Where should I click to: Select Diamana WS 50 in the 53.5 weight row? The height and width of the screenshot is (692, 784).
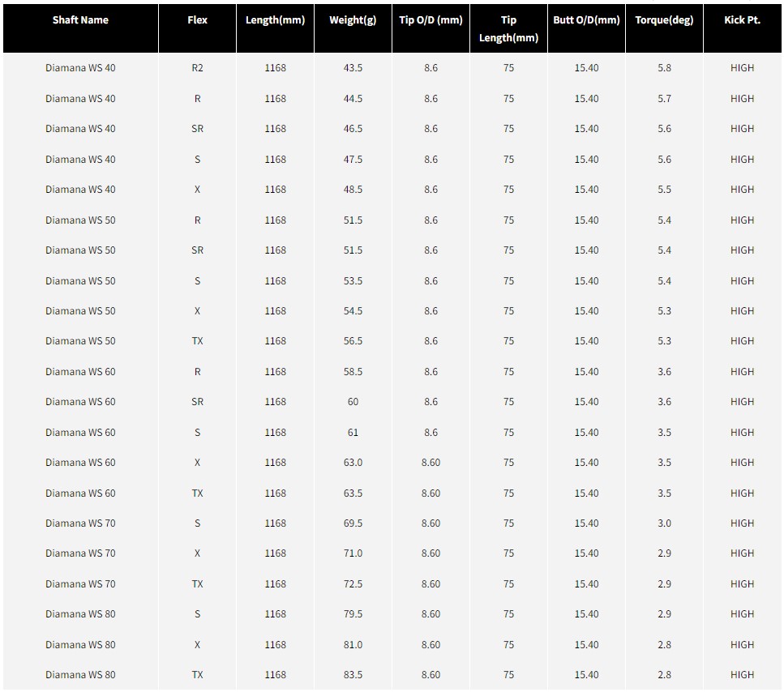point(80,281)
